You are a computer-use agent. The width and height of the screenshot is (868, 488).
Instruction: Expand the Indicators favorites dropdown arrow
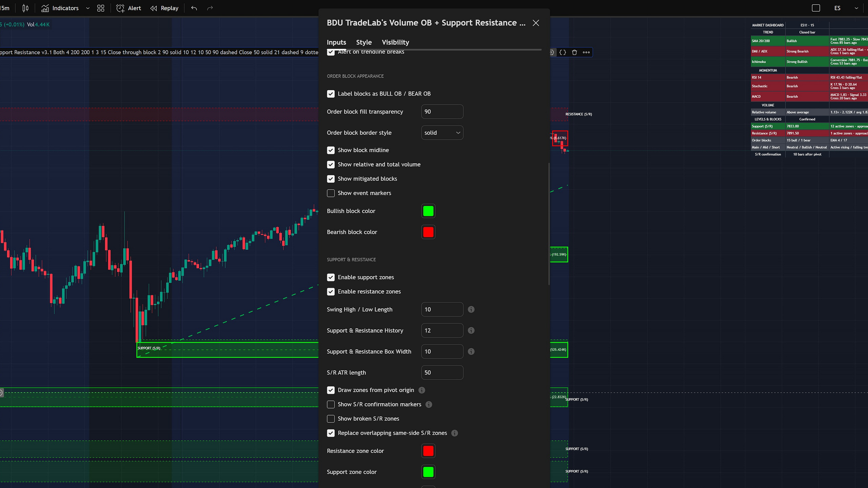point(88,8)
